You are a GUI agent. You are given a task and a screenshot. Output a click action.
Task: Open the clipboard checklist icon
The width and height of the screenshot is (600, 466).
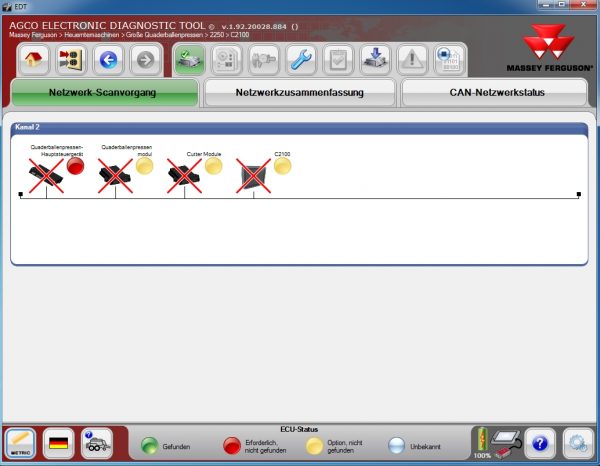[x=338, y=60]
